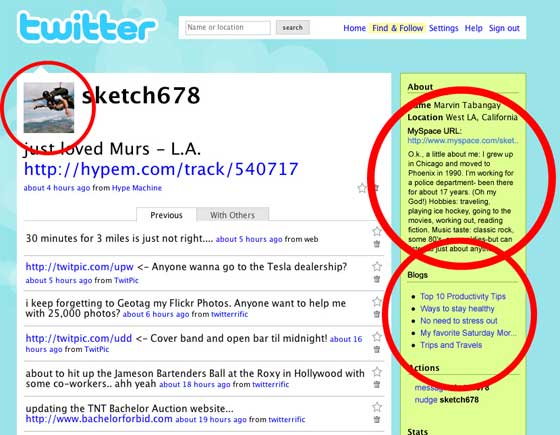Switch to the With Others tab
This screenshot has width=560, height=435.
(232, 215)
